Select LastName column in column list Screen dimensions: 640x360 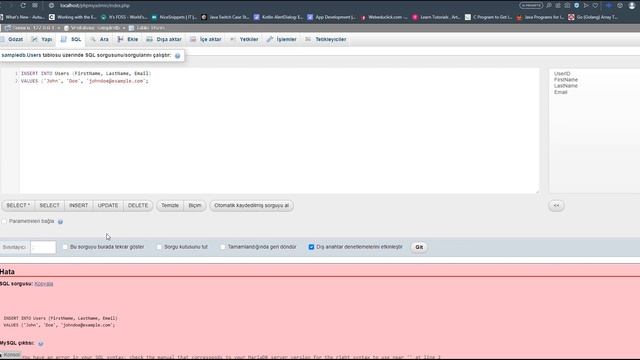pyautogui.click(x=566, y=86)
